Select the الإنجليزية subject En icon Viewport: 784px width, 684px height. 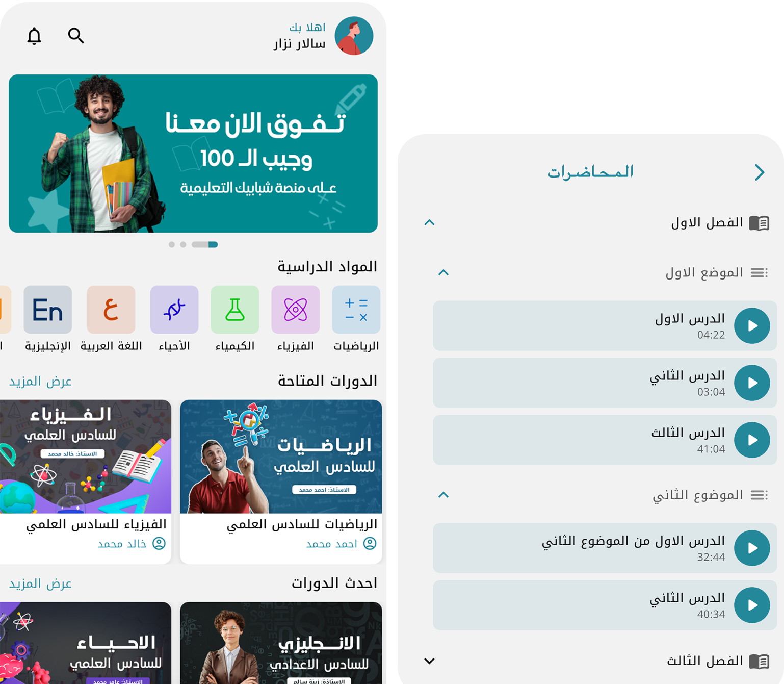coord(48,310)
